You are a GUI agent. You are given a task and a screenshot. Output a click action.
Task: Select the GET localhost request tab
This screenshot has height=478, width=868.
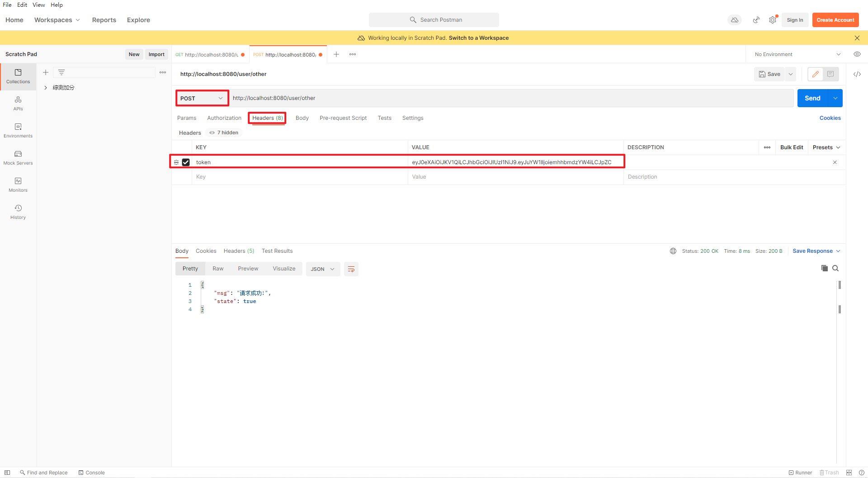point(210,55)
